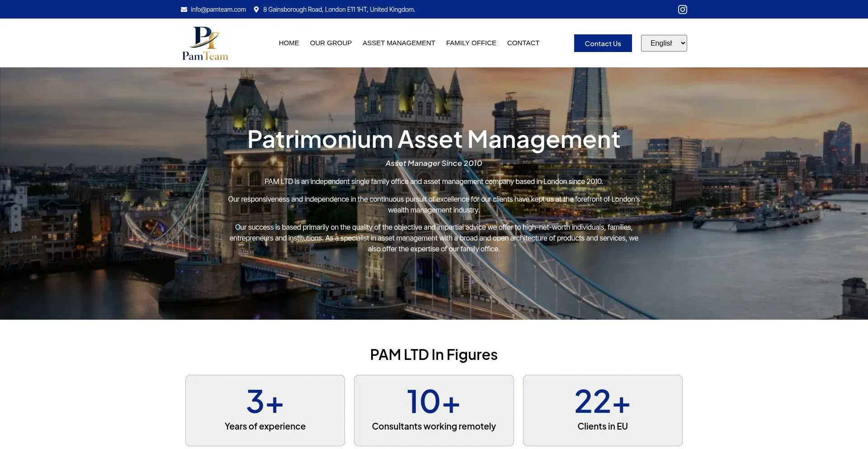Click the 'PAM LTD In Figures' heading
This screenshot has width=868, height=449.
coord(434,354)
